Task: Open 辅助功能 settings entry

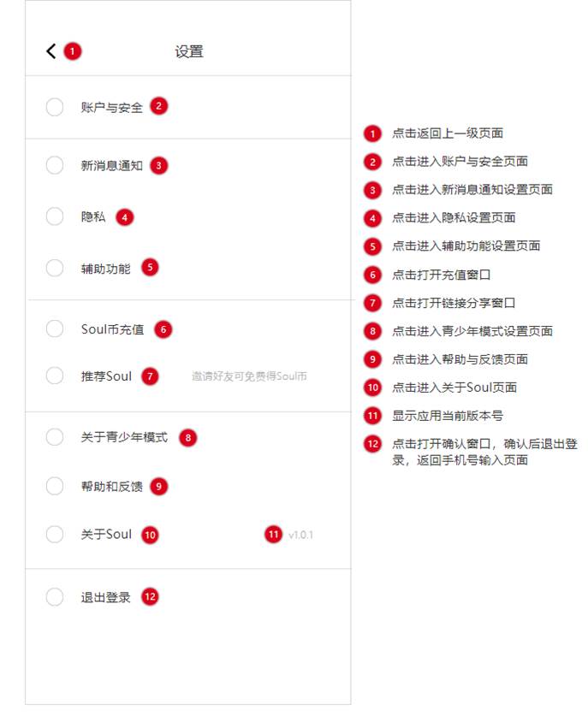Action: pos(106,269)
